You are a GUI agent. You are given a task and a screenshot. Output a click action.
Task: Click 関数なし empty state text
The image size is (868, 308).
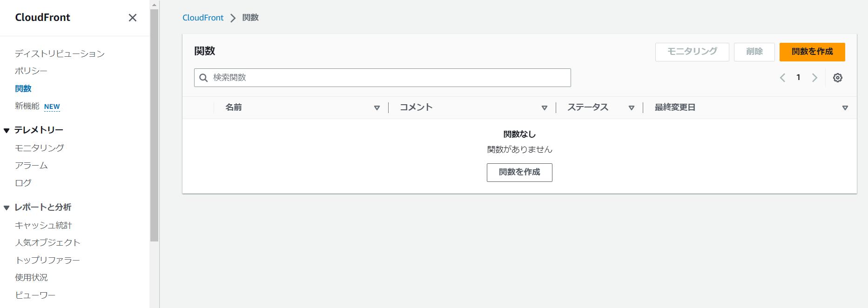[519, 134]
